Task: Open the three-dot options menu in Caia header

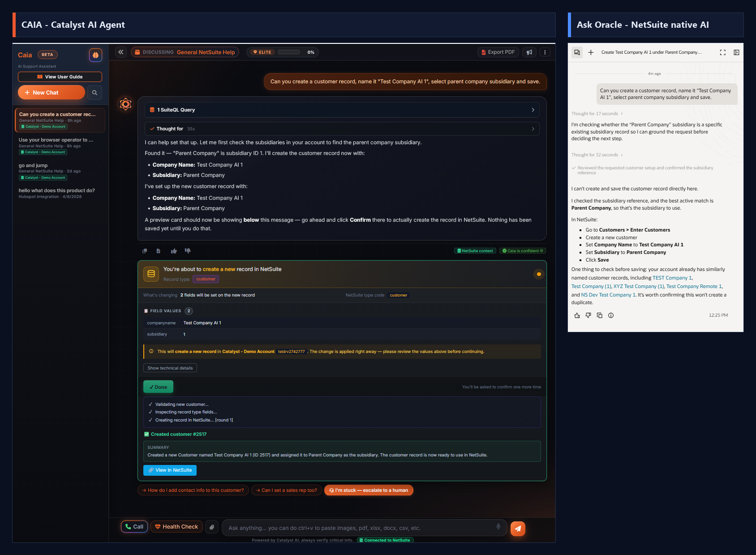Action: [x=545, y=52]
